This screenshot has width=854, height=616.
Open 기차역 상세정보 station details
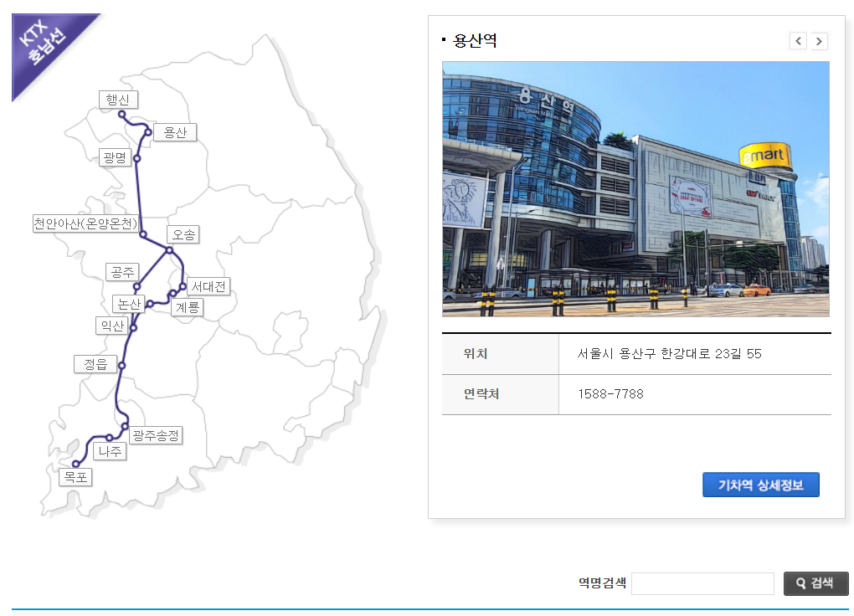pyautogui.click(x=761, y=485)
